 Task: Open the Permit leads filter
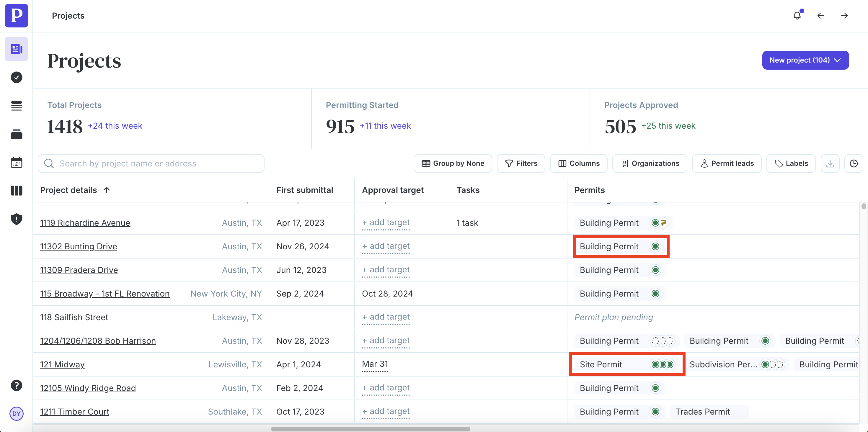click(x=727, y=163)
